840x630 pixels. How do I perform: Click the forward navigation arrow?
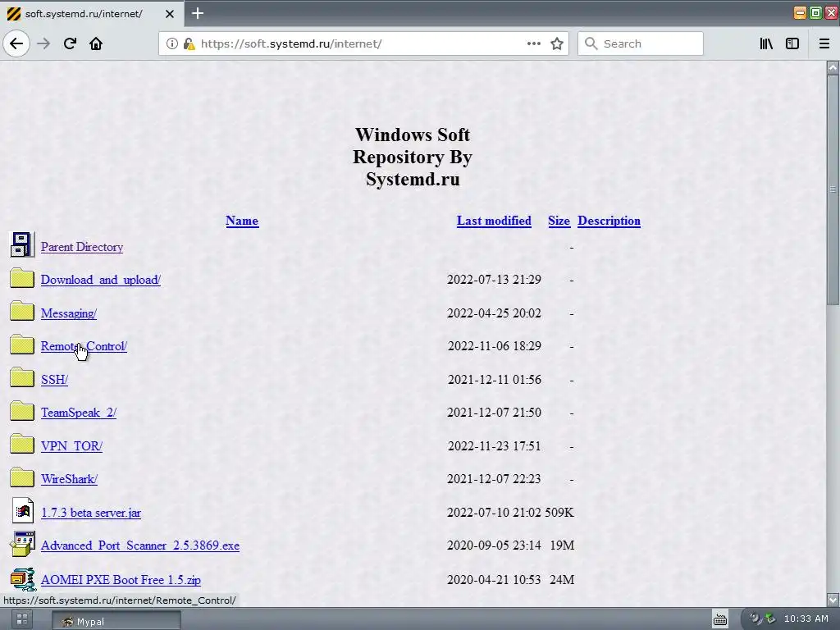pyautogui.click(x=43, y=43)
